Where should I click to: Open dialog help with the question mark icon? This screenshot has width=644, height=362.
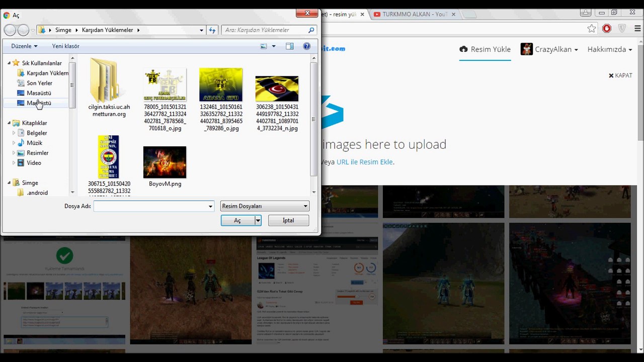pos(307,46)
